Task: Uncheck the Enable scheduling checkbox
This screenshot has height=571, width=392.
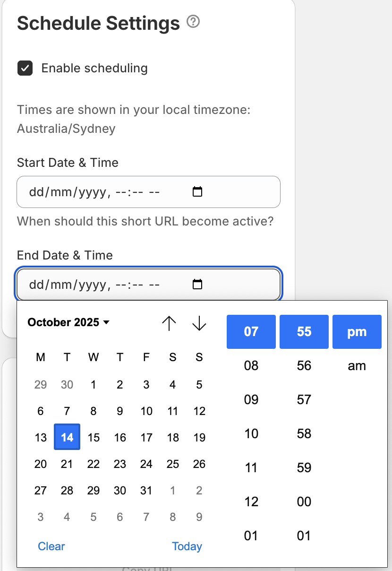Action: (25, 68)
